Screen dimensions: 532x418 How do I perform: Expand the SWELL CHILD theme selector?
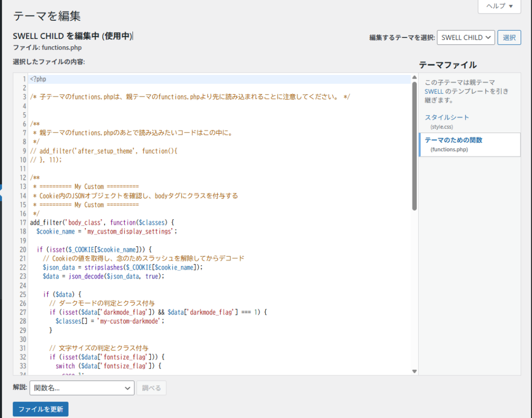click(x=466, y=37)
